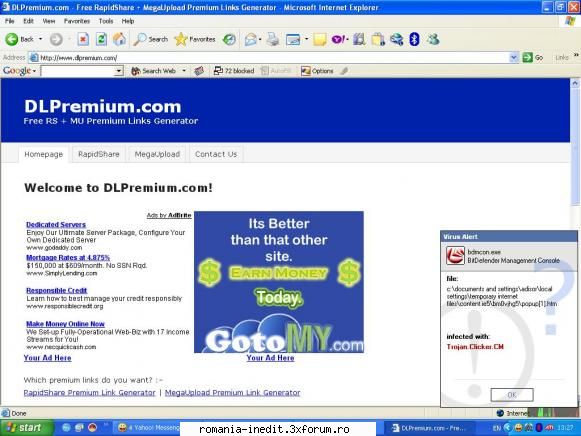Refresh the page with the green arrows icon
The height and width of the screenshot is (436, 581).
click(101, 39)
